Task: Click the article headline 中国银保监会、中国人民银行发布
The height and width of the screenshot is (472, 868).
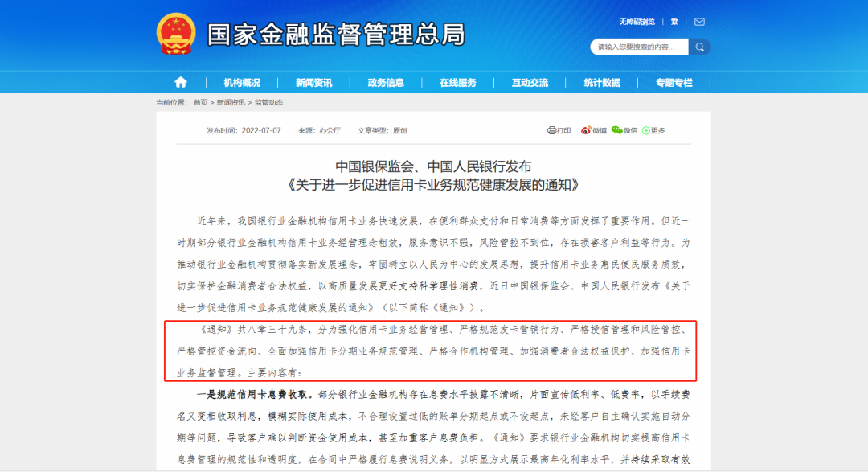Action: 433,166
